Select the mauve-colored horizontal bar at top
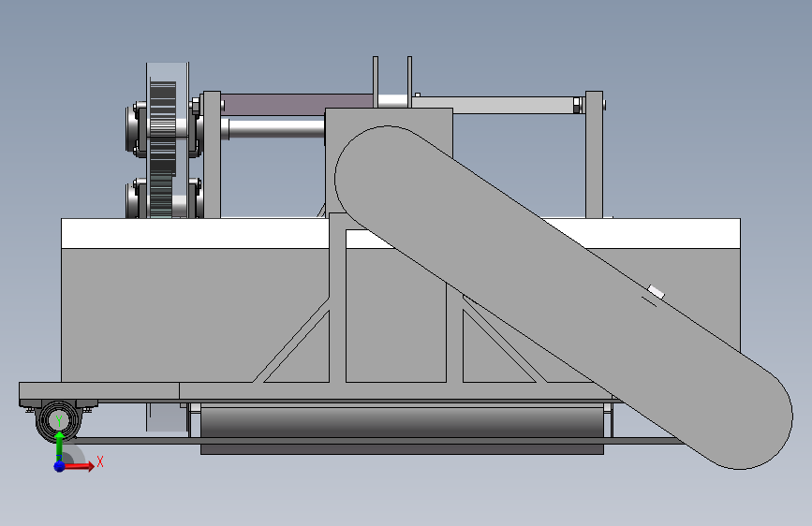Image resolution: width=812 pixels, height=526 pixels. click(x=296, y=105)
